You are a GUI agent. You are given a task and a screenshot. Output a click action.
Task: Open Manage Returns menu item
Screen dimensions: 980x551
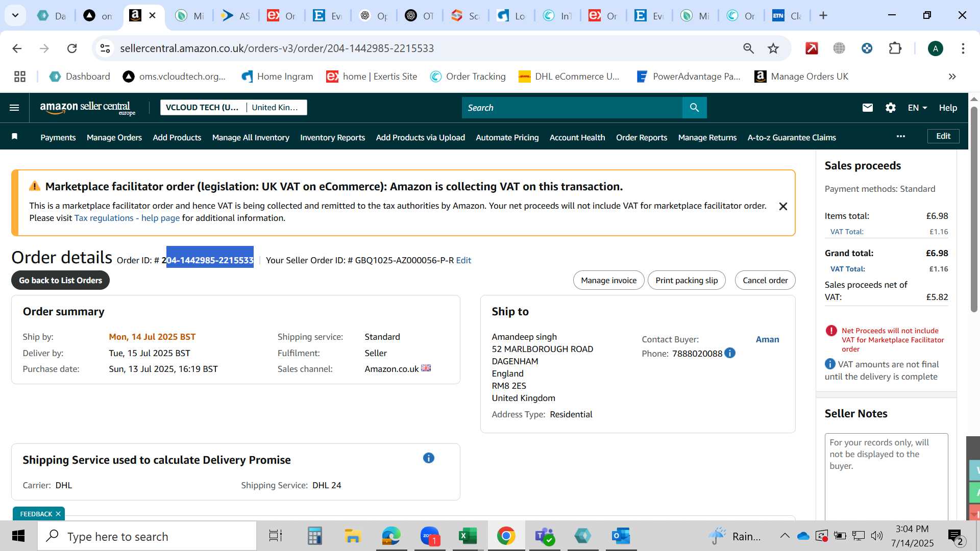pos(707,137)
